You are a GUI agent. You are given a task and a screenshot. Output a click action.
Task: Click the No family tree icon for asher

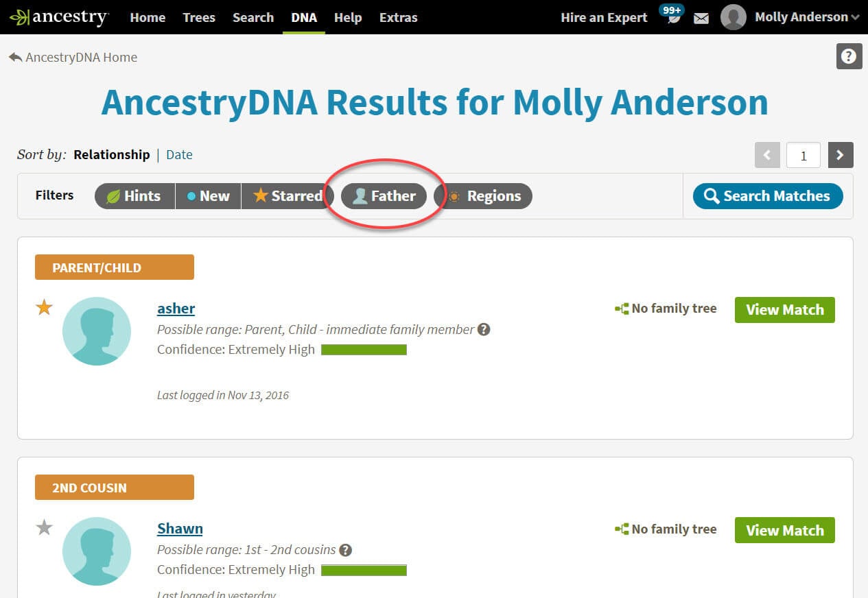tap(622, 308)
